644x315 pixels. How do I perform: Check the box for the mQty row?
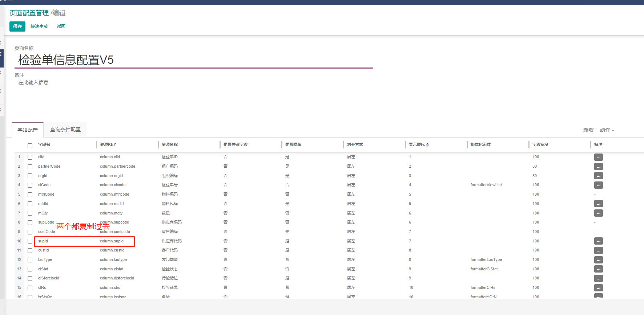point(30,213)
